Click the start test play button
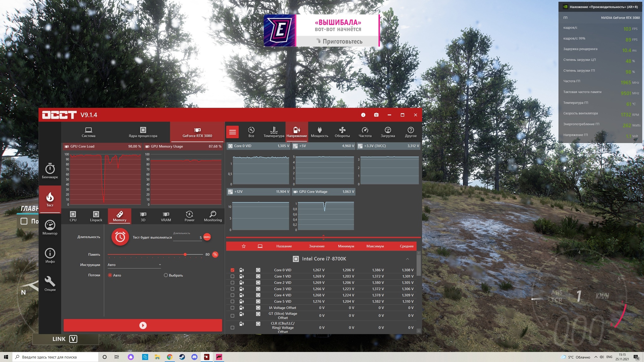The image size is (644, 362). click(142, 325)
